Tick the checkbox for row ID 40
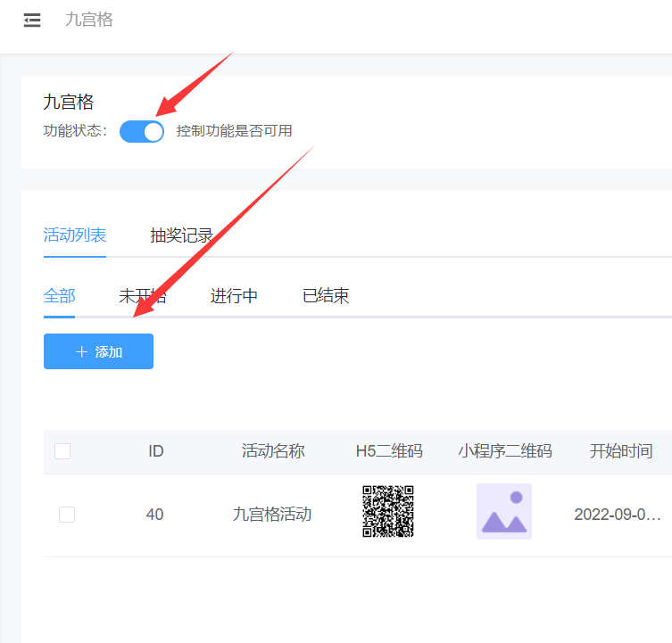This screenshot has height=643, width=672. click(x=67, y=515)
